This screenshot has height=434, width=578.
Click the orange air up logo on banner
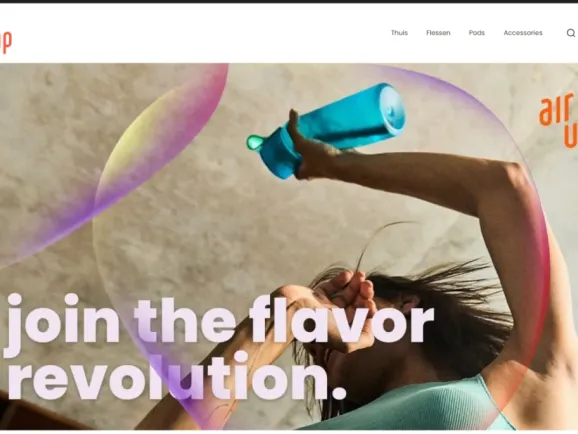[x=558, y=121]
